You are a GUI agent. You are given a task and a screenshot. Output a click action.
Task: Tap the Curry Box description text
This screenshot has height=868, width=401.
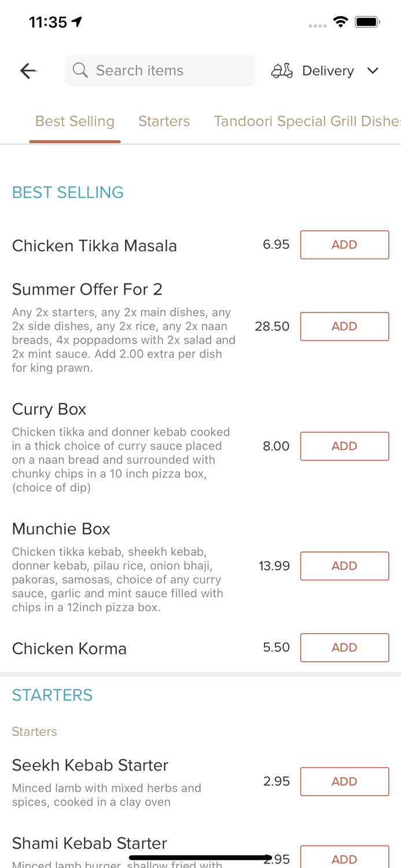121,459
